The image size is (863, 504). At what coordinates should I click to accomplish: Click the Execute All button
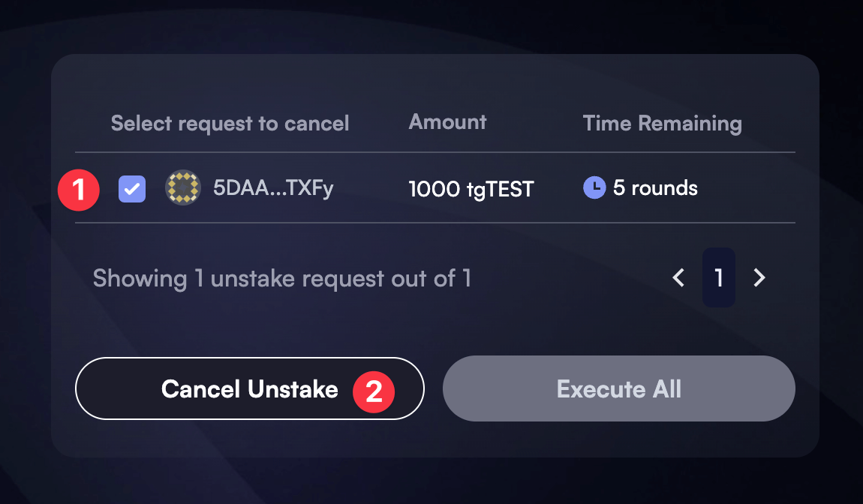pyautogui.click(x=618, y=388)
